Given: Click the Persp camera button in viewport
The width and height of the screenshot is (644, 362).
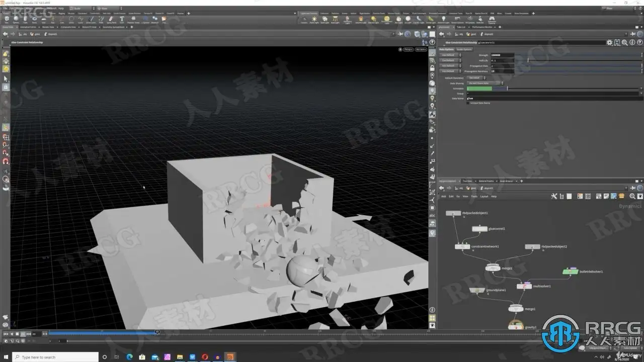Looking at the screenshot, I should click(x=408, y=49).
